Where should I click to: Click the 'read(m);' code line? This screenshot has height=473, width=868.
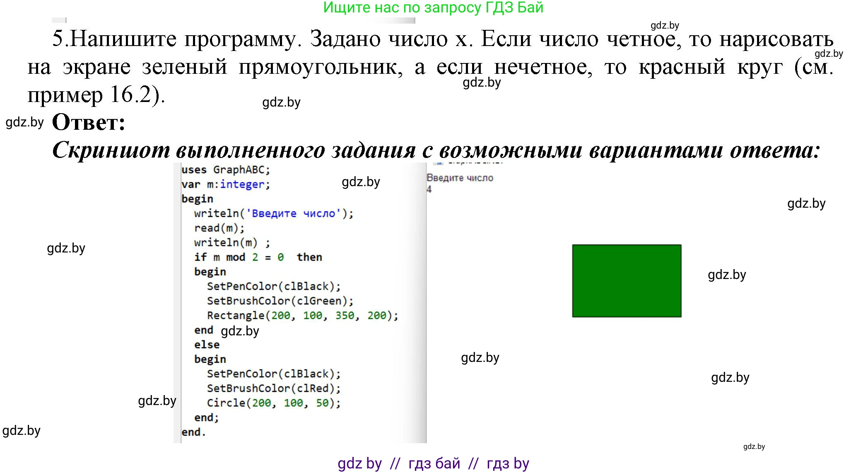[219, 228]
